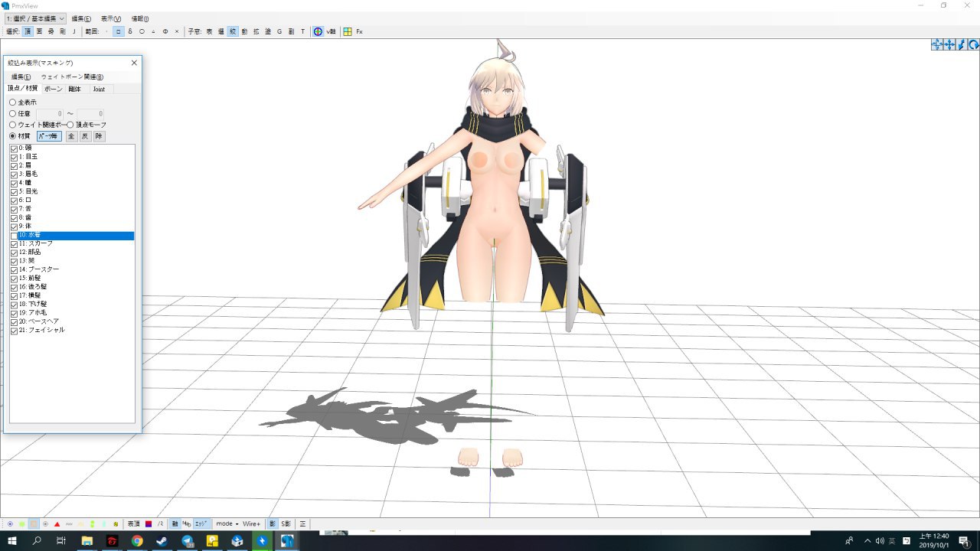Viewport: 980px width, 551px height.
Task: Open the 表示(V) menu
Action: pos(111,18)
